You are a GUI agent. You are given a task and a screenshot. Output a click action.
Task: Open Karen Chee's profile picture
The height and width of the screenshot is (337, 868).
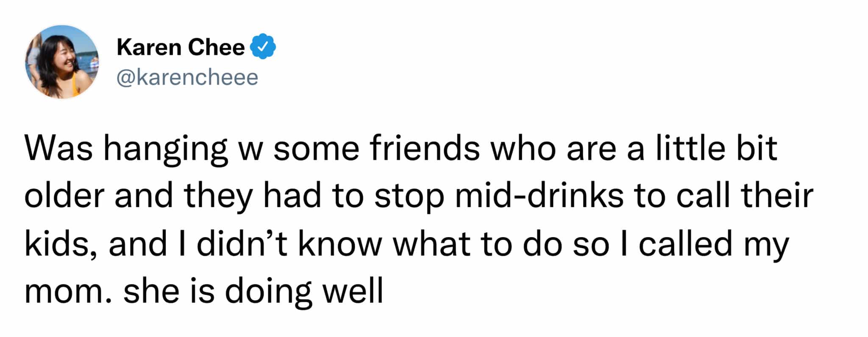coord(62,62)
